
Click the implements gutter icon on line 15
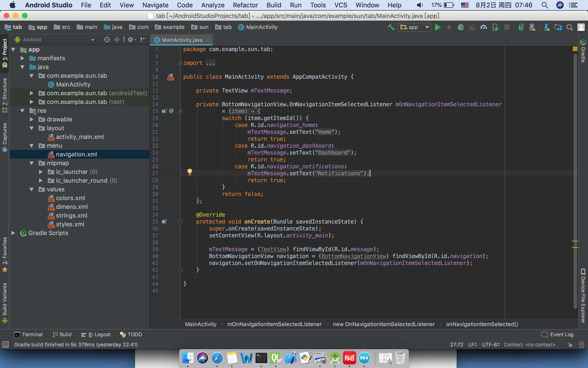click(164, 111)
